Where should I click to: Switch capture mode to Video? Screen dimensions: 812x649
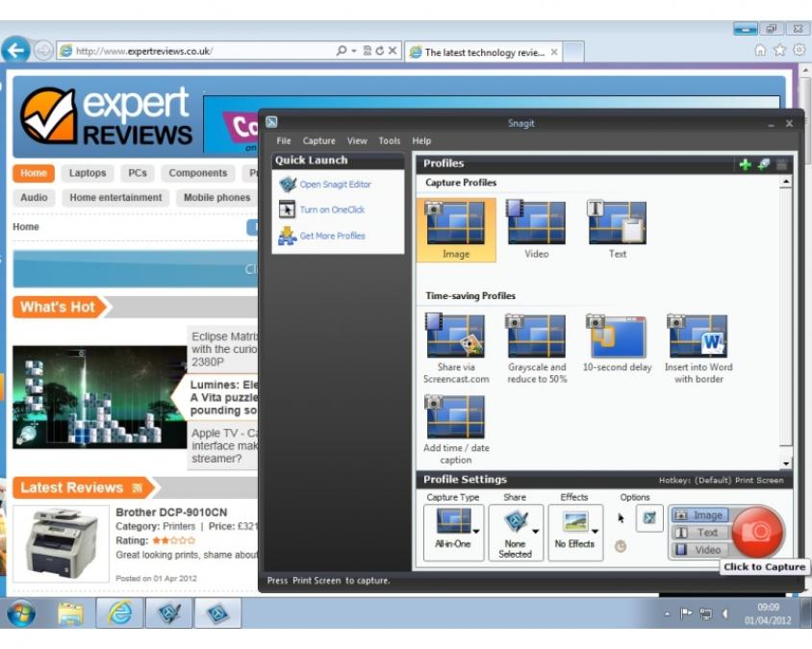point(700,550)
